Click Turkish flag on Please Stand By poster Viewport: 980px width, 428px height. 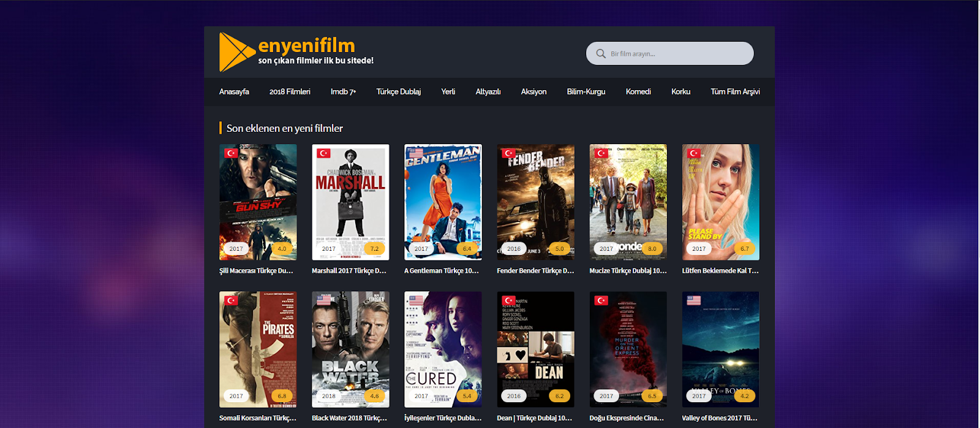click(x=693, y=153)
